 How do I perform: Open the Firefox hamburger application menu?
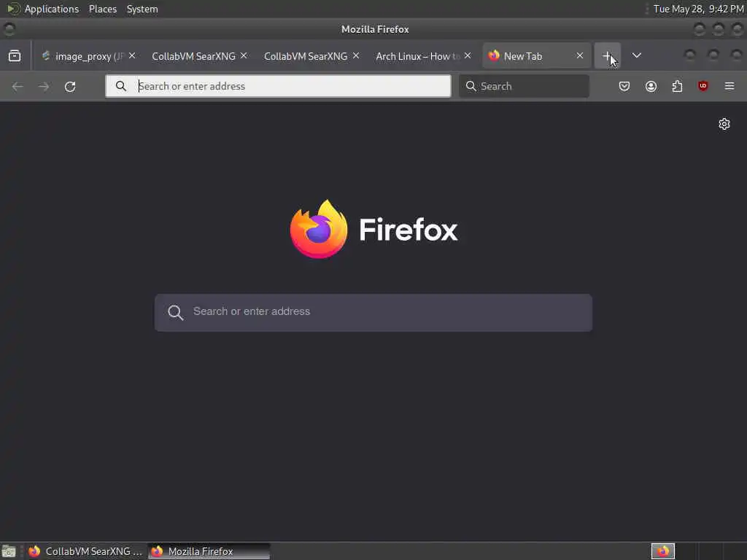tap(729, 86)
